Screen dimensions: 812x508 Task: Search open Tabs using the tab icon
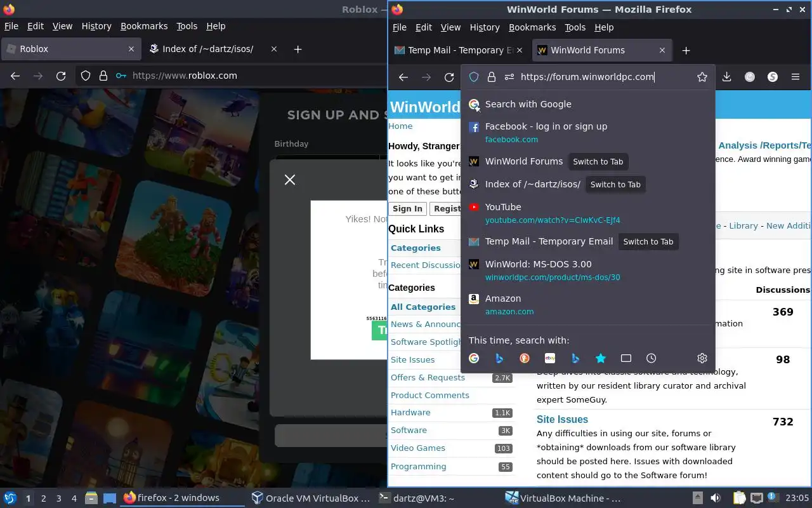626,358
